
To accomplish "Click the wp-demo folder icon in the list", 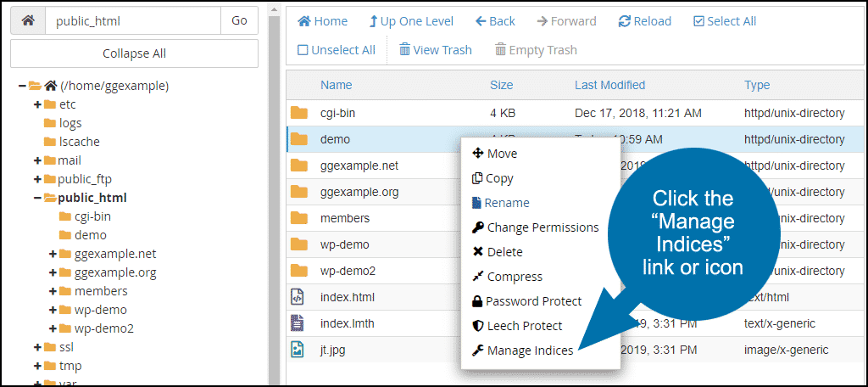I will click(x=299, y=244).
